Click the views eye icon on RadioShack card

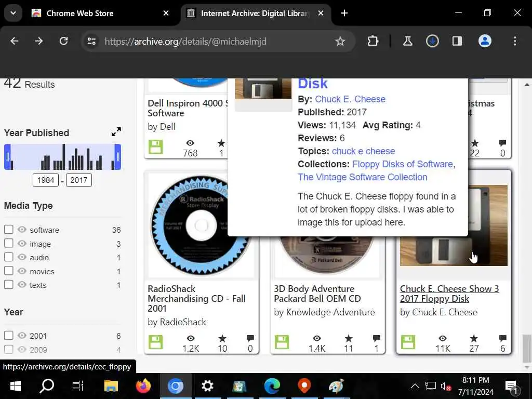tap(191, 338)
